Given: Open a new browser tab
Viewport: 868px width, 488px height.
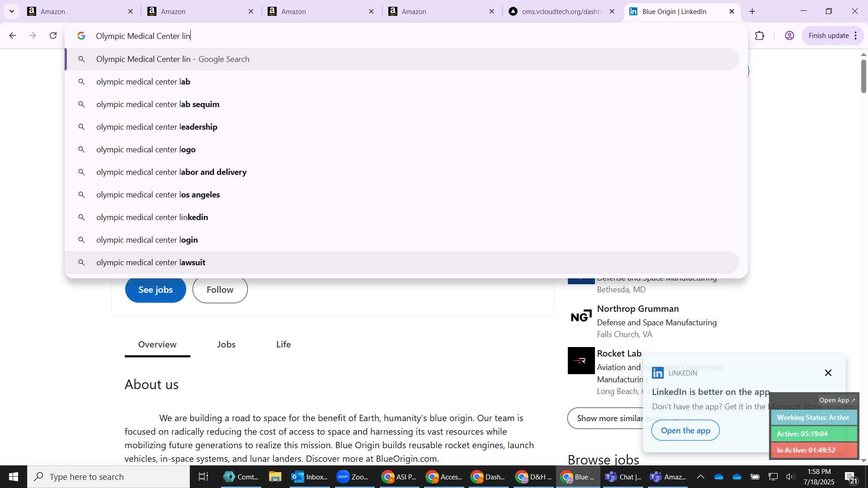Looking at the screenshot, I should [x=752, y=11].
